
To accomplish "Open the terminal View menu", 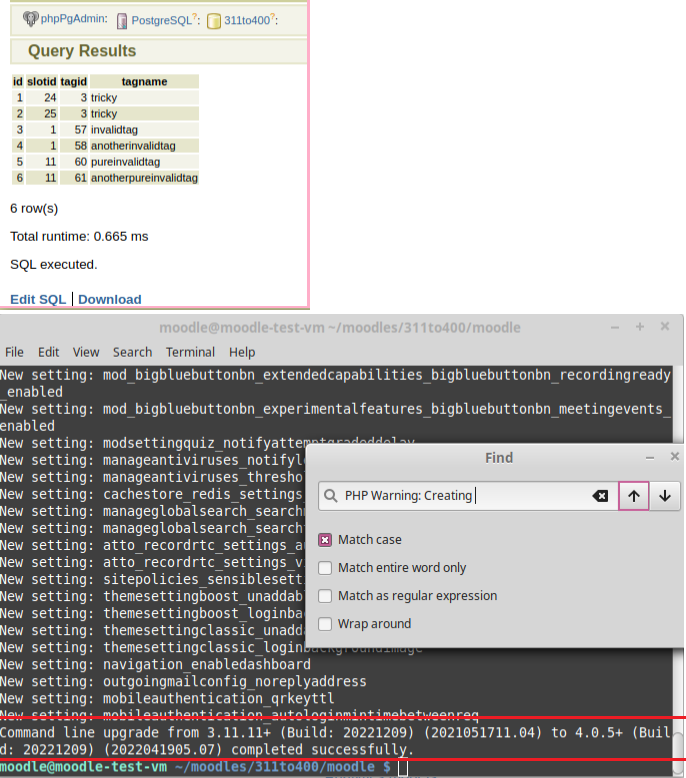I will (x=86, y=352).
